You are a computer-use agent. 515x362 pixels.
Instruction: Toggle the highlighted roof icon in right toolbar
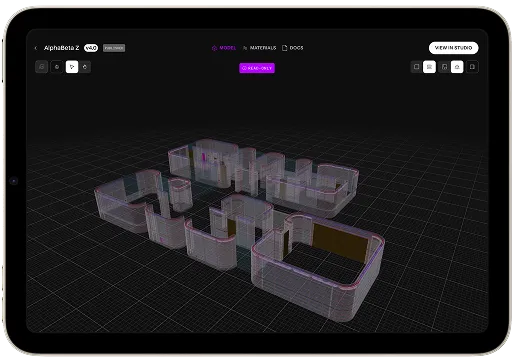(x=457, y=67)
